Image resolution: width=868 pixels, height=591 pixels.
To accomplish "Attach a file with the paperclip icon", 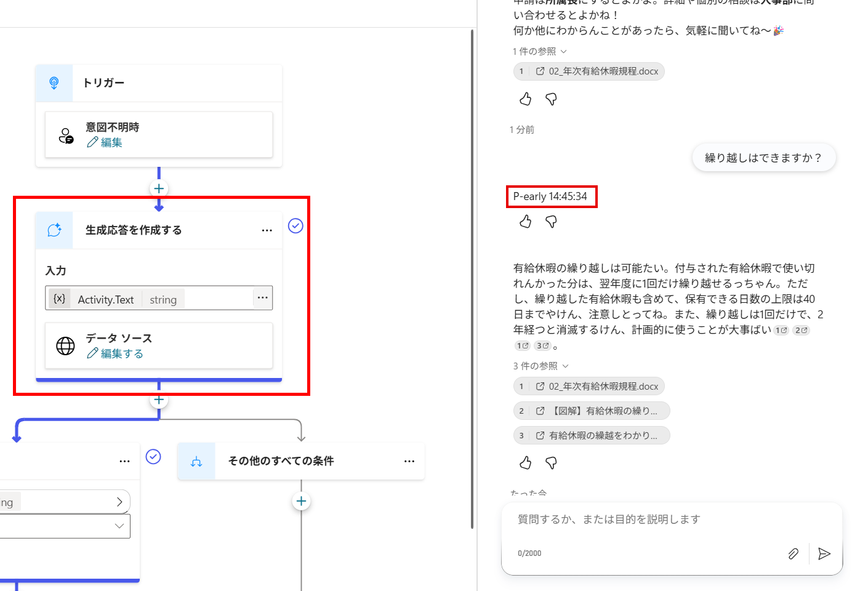I will tap(794, 554).
